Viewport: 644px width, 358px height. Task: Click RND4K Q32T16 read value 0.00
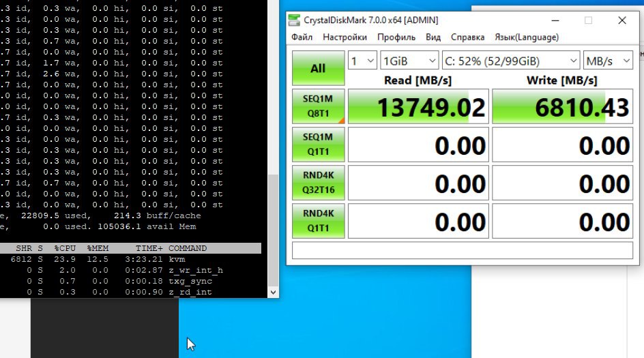(418, 183)
